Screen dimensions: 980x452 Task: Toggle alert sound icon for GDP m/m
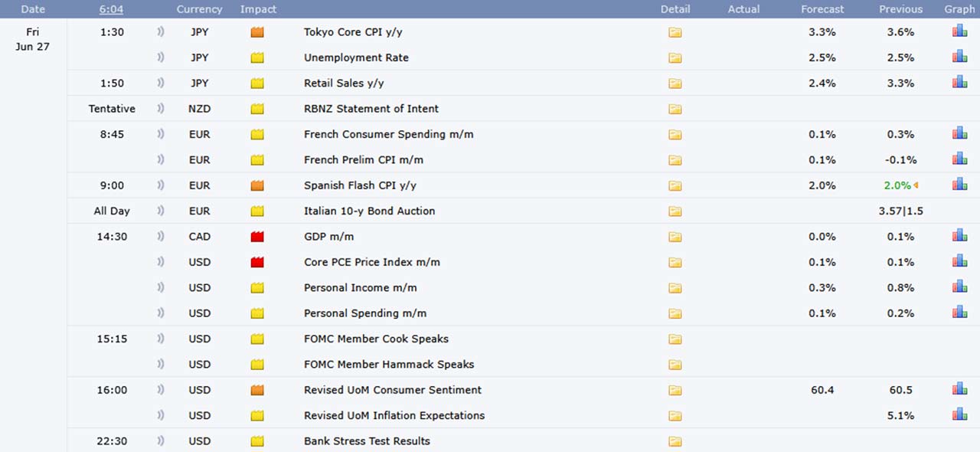pos(161,237)
